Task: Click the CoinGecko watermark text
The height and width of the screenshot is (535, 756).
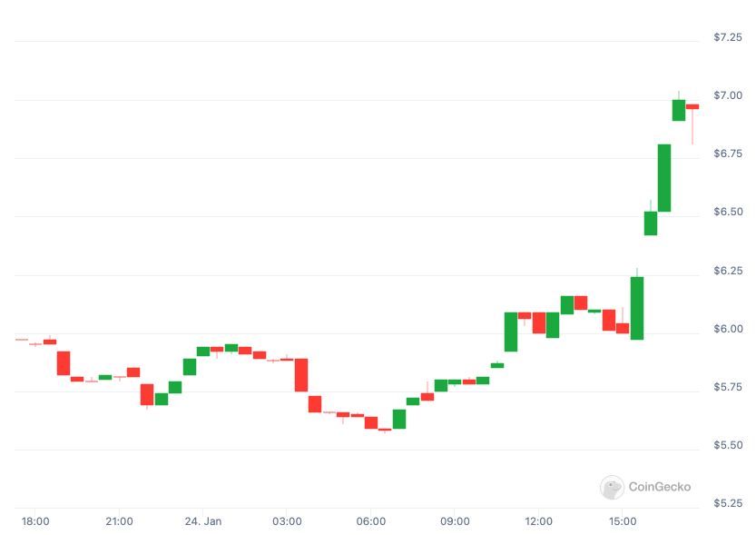Action: tap(660, 487)
